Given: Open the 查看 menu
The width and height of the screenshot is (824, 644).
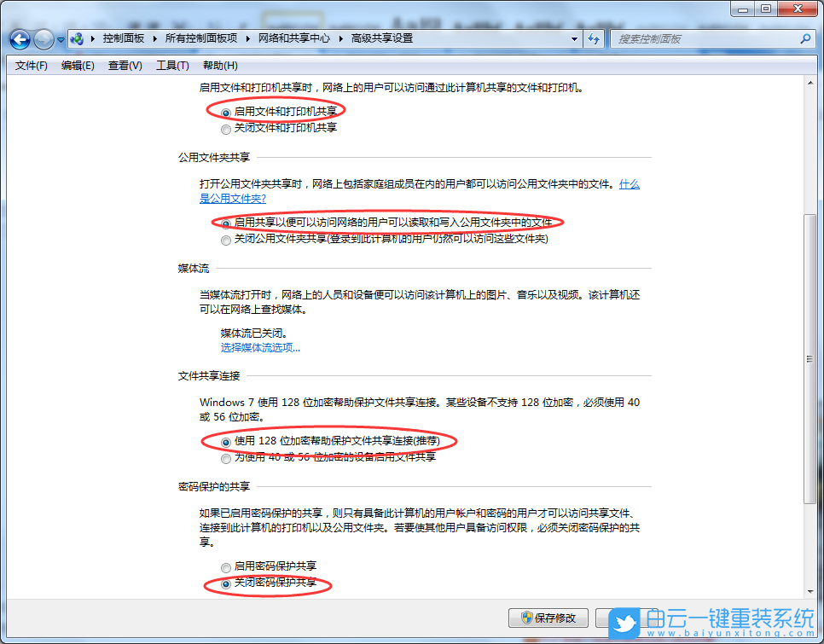Looking at the screenshot, I should click(125, 65).
